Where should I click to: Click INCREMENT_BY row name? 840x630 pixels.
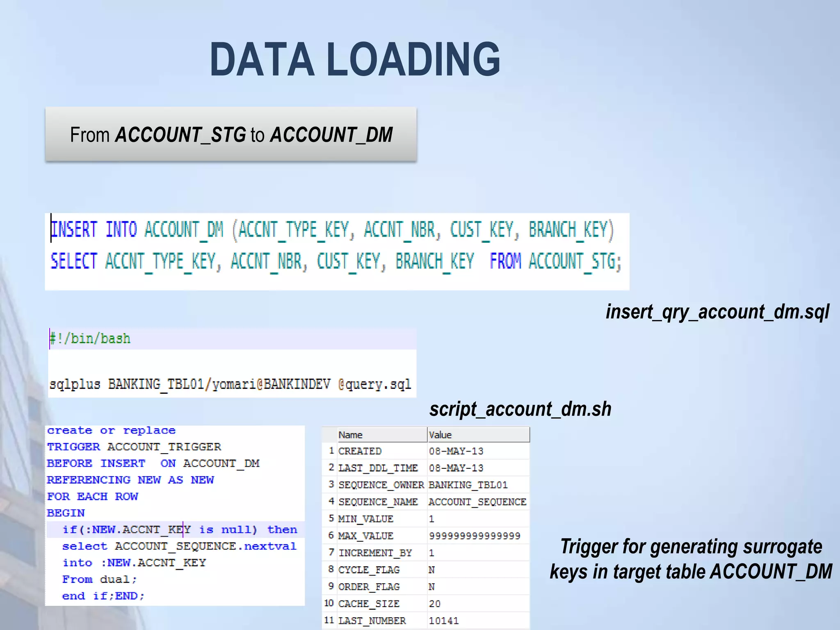pyautogui.click(x=381, y=553)
